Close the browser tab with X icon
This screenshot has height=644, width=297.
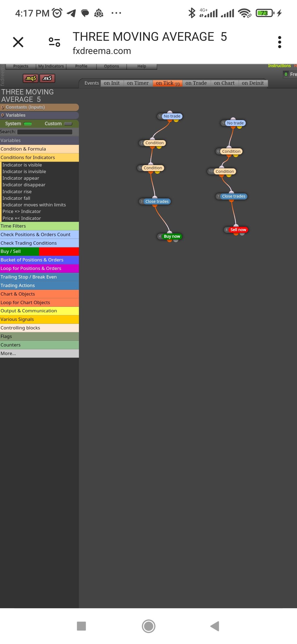18,42
